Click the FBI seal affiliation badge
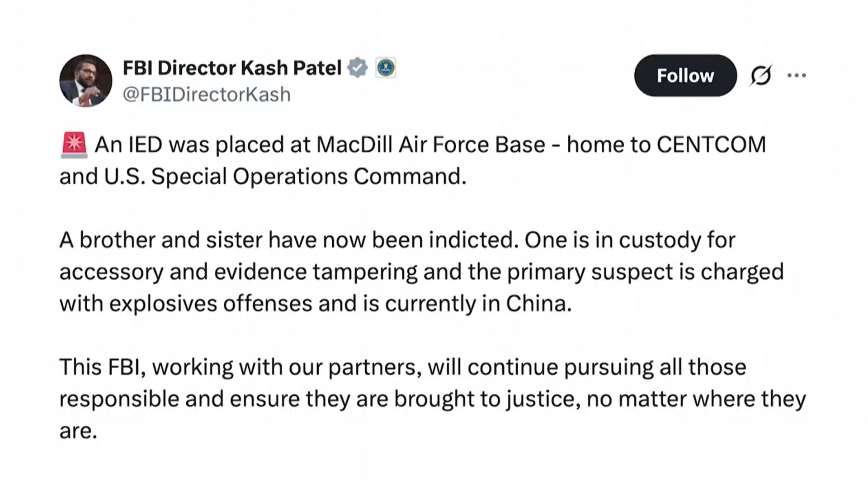 coord(386,68)
